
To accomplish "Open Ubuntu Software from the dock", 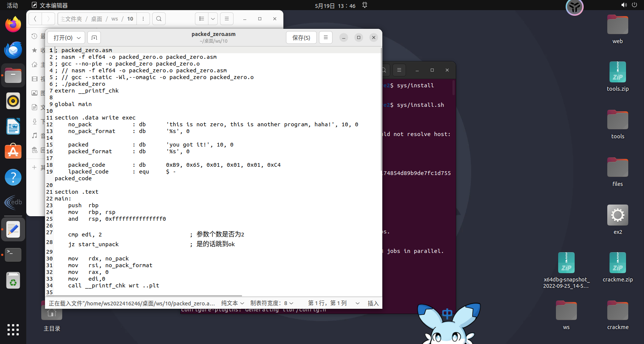I will 13,152.
